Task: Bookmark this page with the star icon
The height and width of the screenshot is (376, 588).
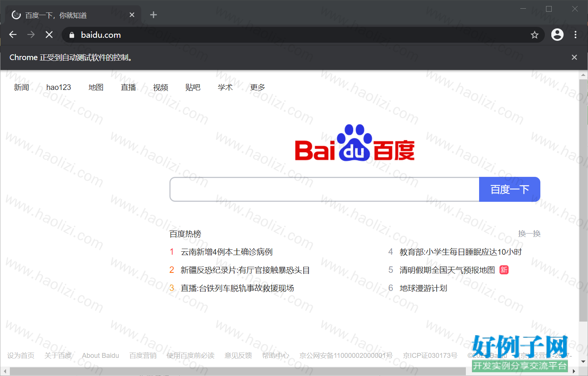Action: click(x=535, y=35)
